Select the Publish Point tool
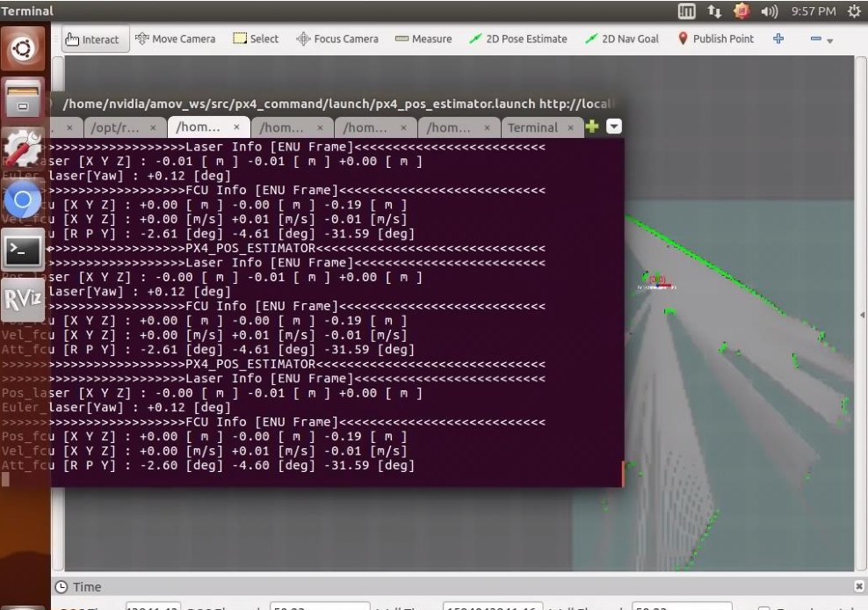The height and width of the screenshot is (610, 868). coord(715,39)
